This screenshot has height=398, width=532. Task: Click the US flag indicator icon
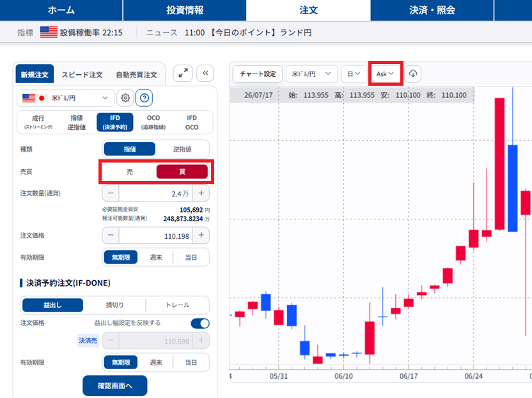coord(49,32)
